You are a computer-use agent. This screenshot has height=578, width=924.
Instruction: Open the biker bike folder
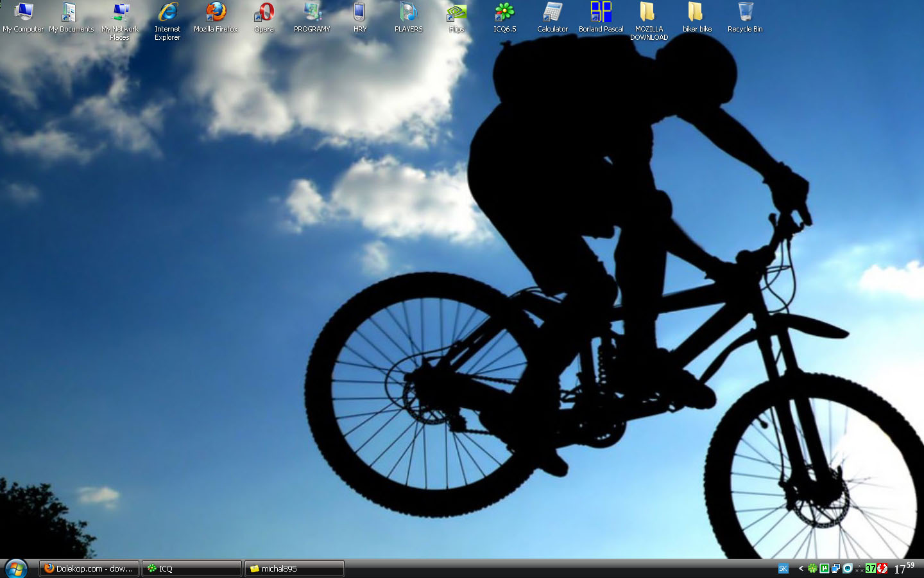[697, 13]
